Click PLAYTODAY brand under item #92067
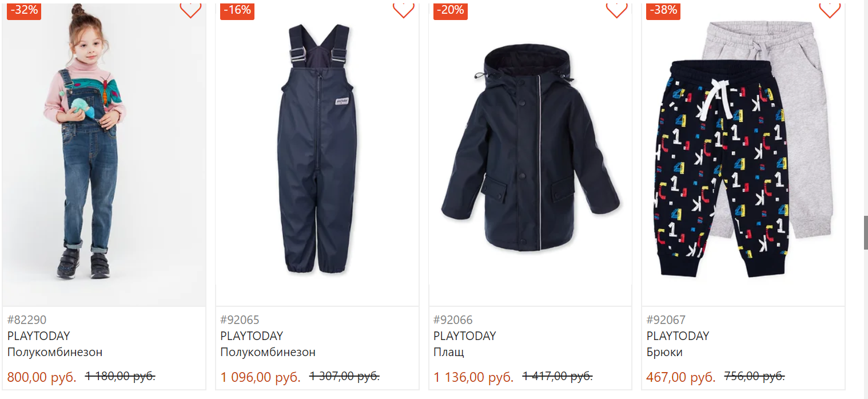This screenshot has width=868, height=399. [x=678, y=336]
